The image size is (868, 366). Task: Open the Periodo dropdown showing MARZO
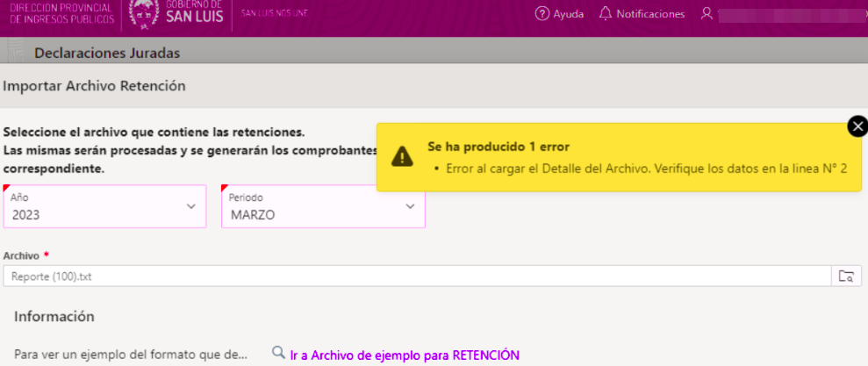[x=323, y=206]
